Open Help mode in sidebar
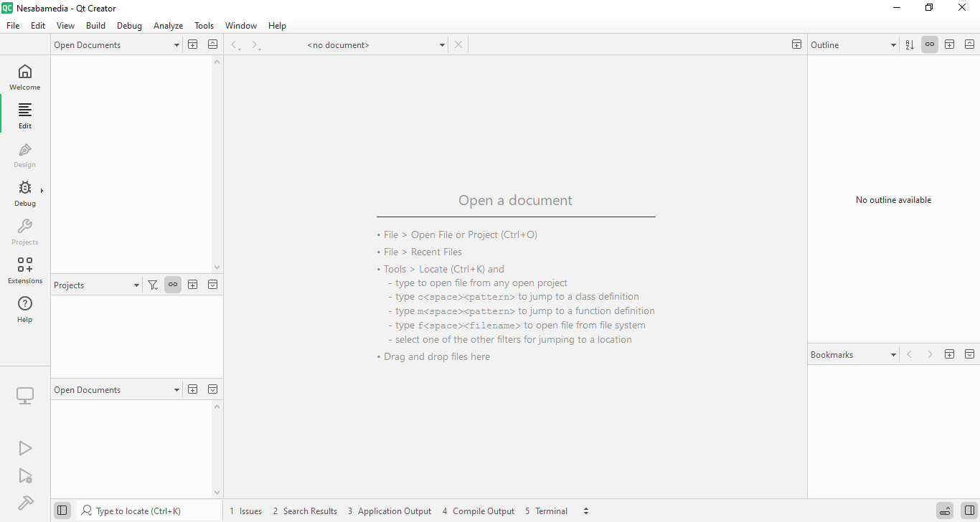This screenshot has width=980, height=522. pos(25,309)
